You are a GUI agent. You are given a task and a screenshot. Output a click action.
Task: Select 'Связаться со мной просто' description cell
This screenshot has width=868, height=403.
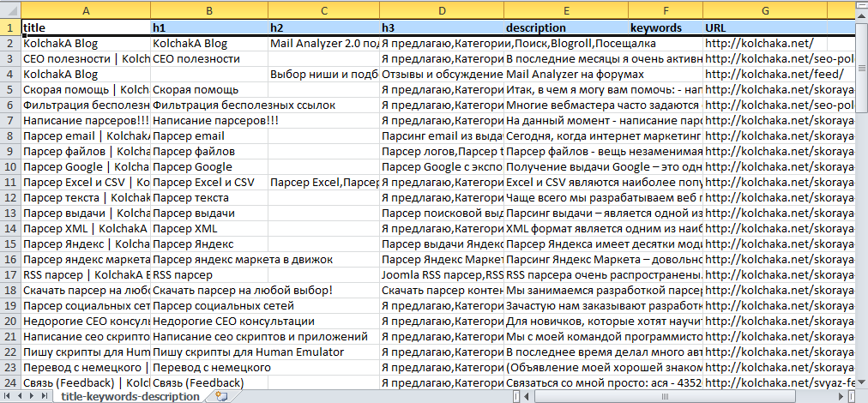coord(566,382)
